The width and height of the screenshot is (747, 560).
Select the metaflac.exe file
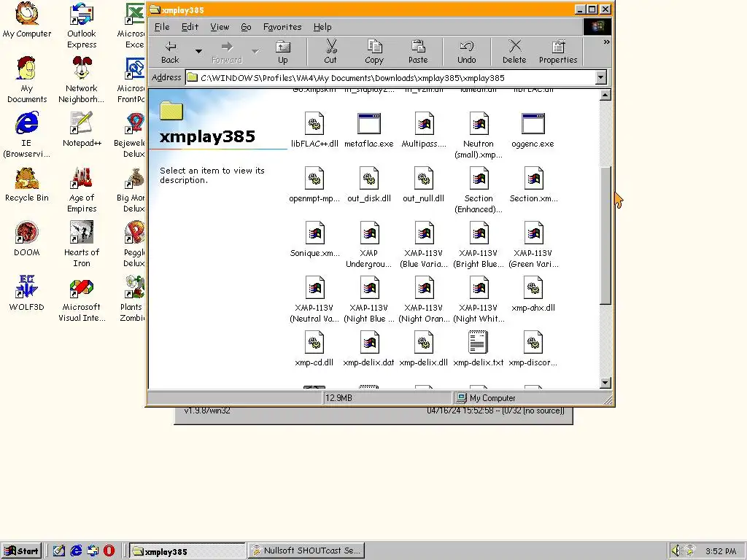(368, 130)
